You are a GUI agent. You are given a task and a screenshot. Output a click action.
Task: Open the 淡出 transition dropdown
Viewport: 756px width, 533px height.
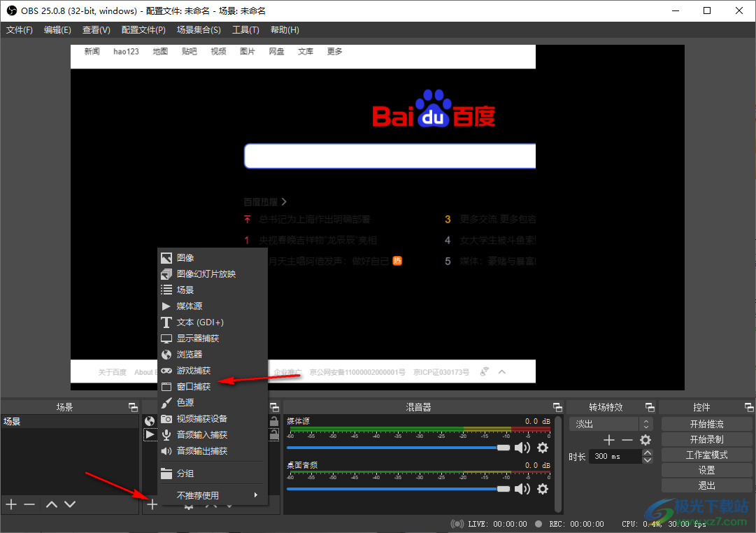611,424
